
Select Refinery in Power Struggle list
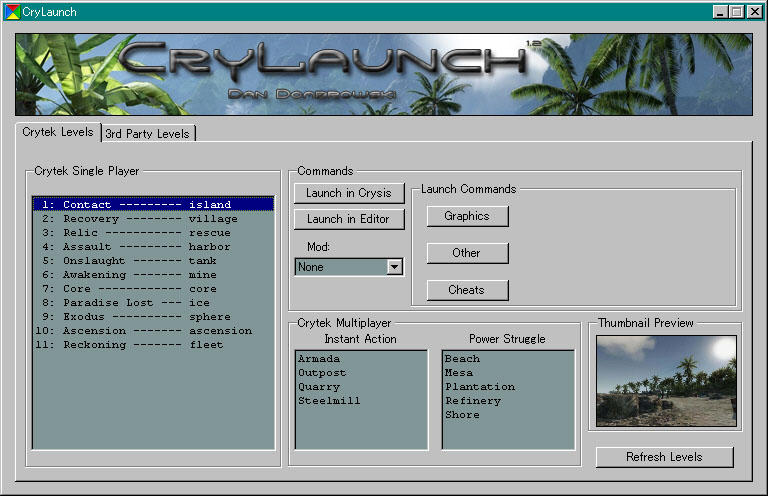[x=508, y=401]
